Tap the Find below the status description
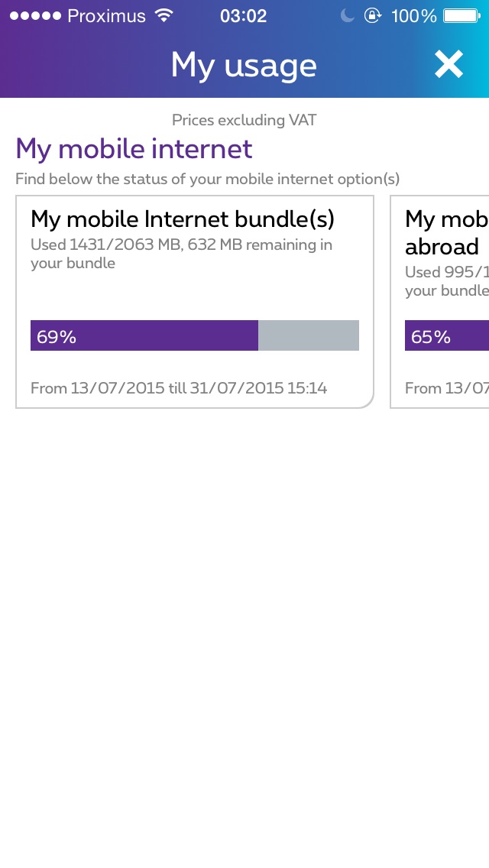Screen dimensions: 489x868 click(x=207, y=180)
